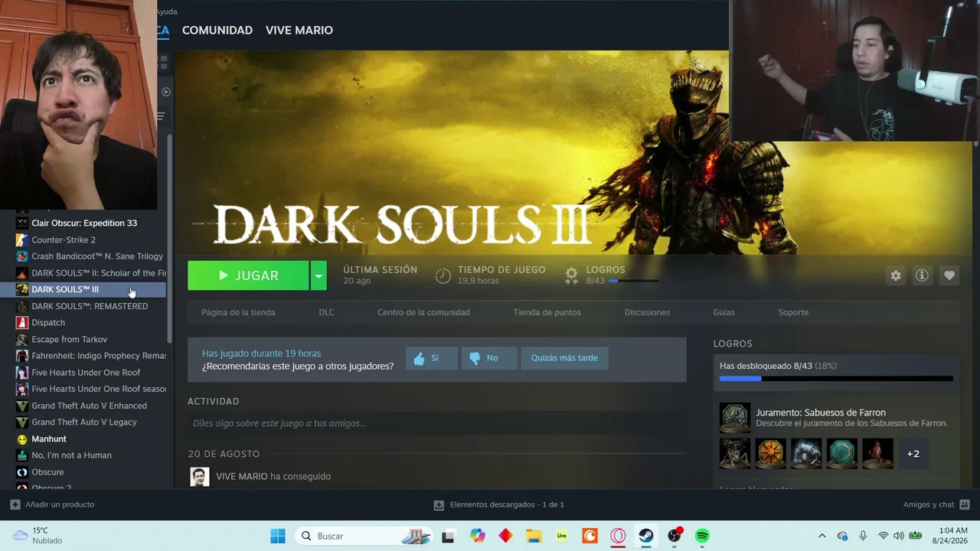
Task: Open File Explorer from the taskbar
Action: tap(534, 536)
